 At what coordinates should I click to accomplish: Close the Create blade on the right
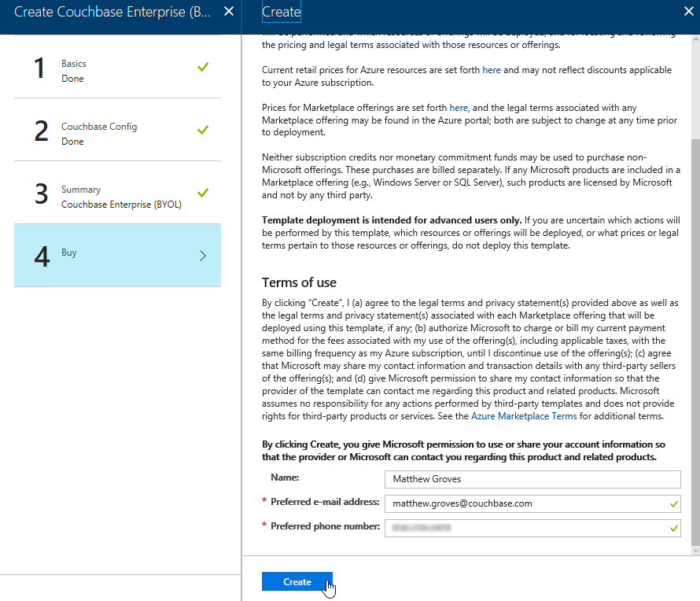(689, 12)
